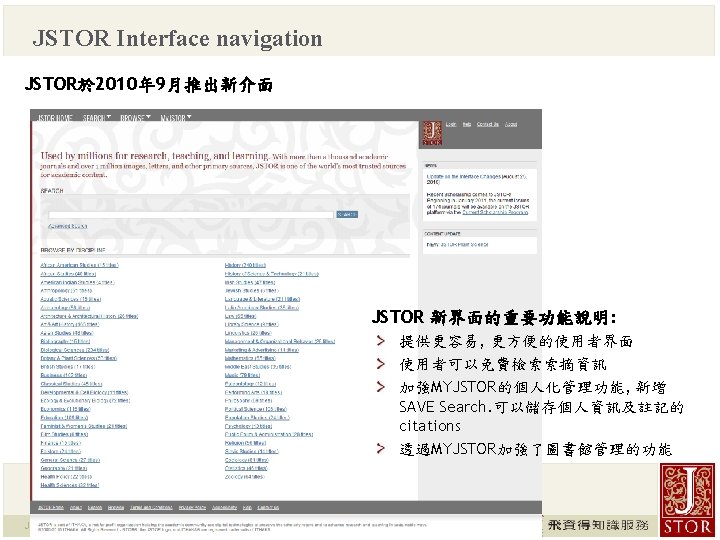Select the Middle East Studies discipline
Viewport: 720px width, 540px height.
coord(258,367)
